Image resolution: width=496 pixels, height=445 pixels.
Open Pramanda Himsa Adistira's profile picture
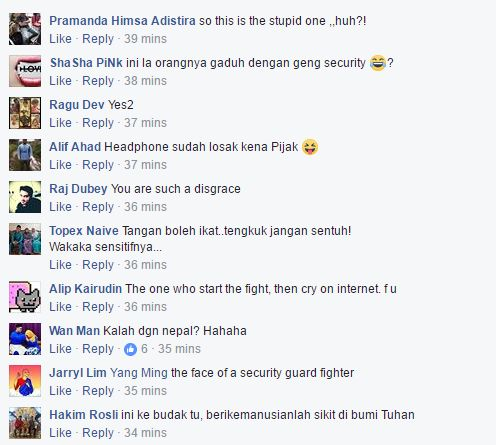tap(25, 29)
